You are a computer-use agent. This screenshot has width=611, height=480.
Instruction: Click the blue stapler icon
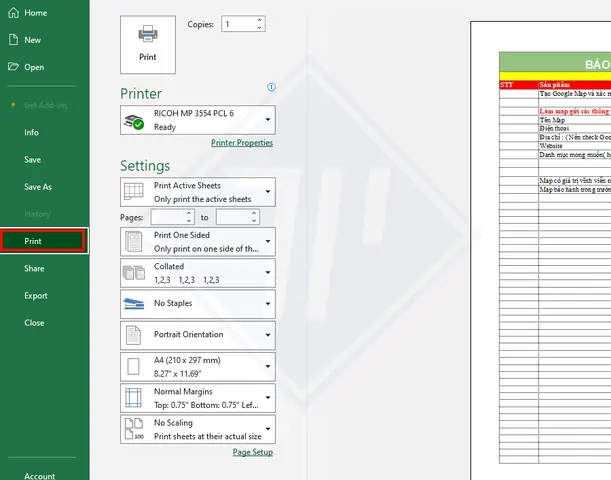134,304
